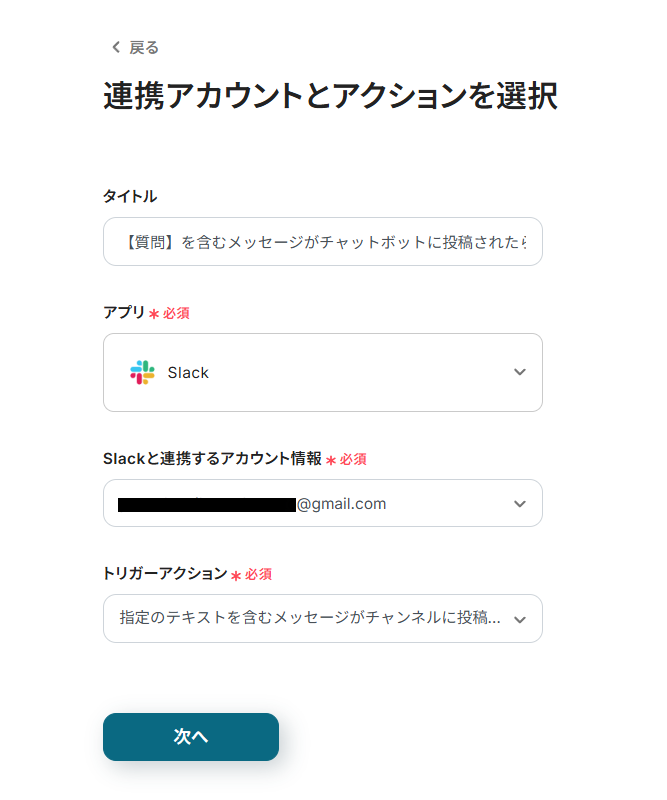Click the chevron beside the gmail.com account
Image resolution: width=667 pixels, height=800 pixels.
(519, 503)
